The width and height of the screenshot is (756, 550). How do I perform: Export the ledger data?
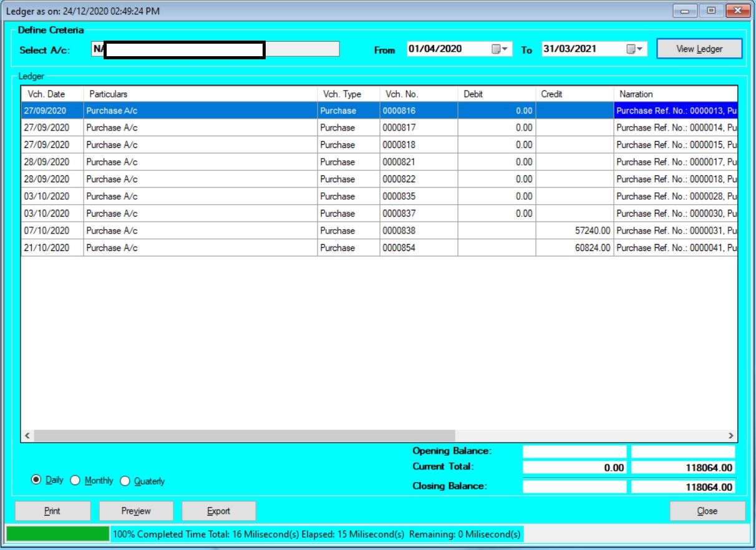click(x=218, y=511)
